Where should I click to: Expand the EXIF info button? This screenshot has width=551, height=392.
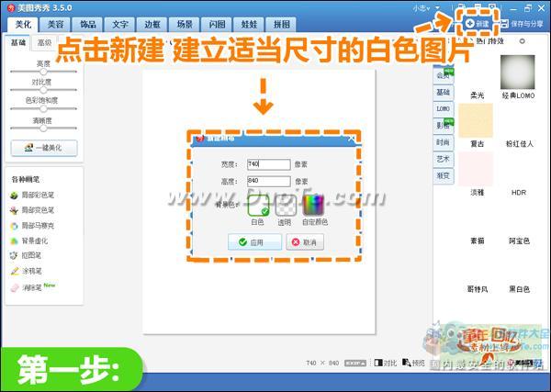pos(355,363)
